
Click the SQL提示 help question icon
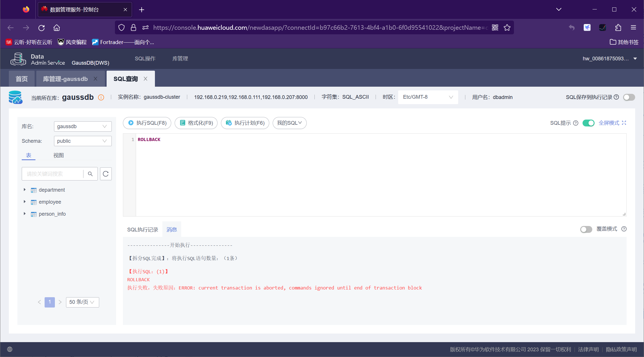(x=576, y=123)
